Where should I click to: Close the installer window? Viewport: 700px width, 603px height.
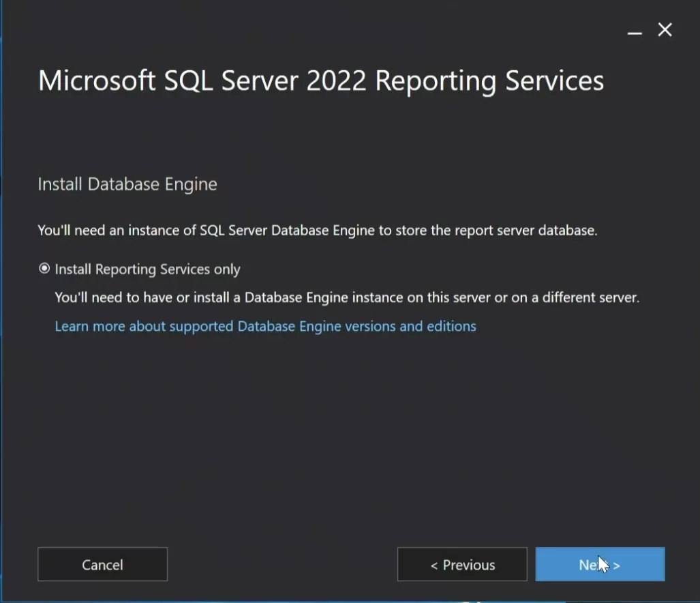pos(665,30)
